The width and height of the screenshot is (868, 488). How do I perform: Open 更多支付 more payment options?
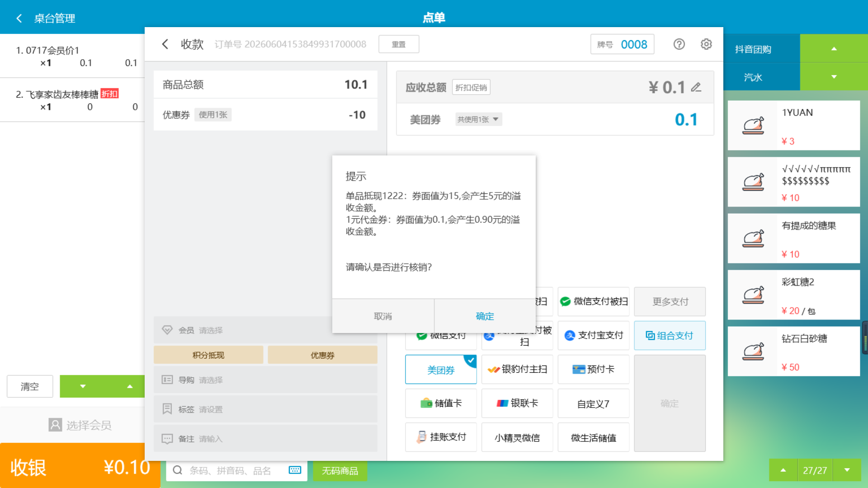[x=670, y=301]
